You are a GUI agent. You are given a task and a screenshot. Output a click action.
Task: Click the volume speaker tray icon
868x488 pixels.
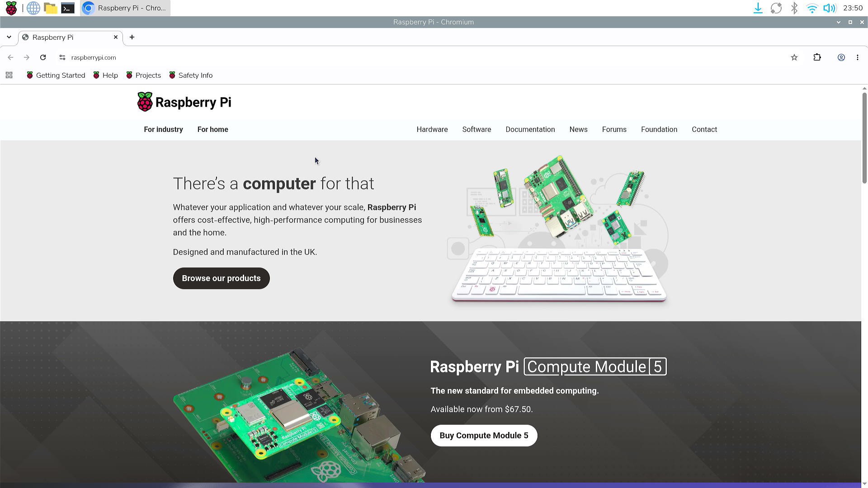tap(830, 8)
